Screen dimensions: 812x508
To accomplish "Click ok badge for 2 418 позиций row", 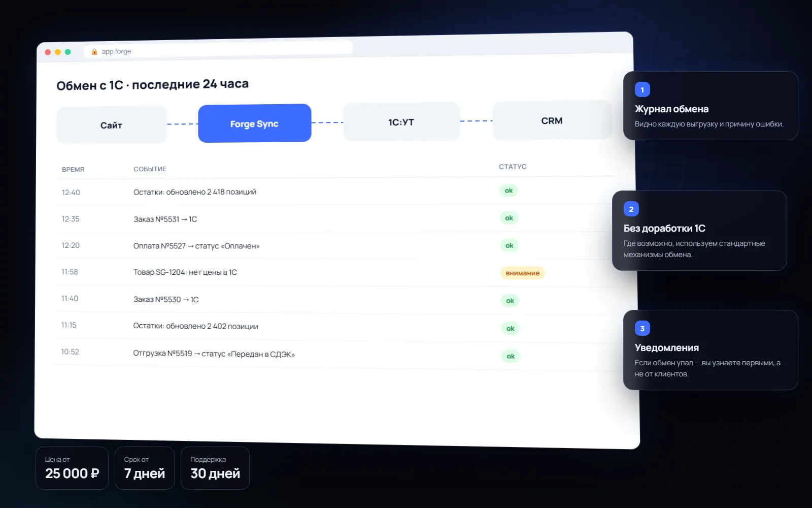I will point(509,190).
